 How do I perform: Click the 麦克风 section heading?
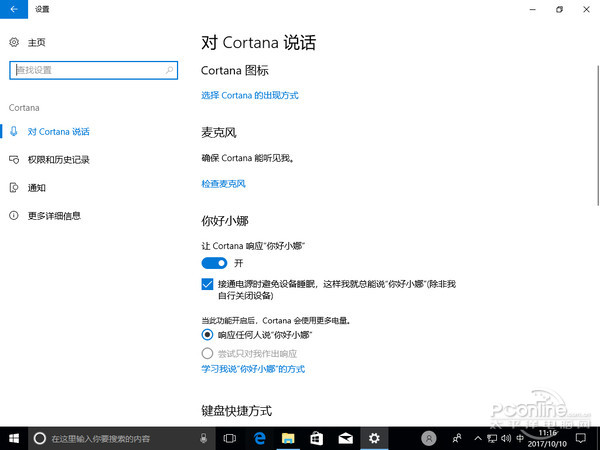(x=219, y=132)
